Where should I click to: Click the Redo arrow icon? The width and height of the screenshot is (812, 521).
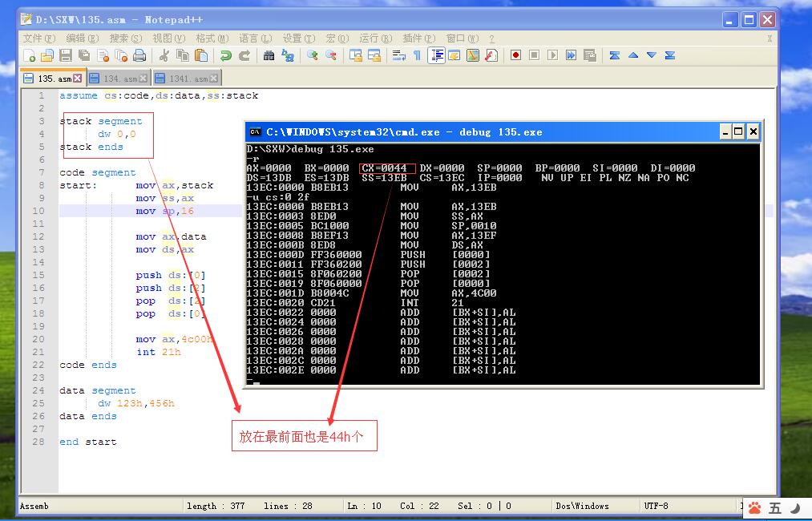click(x=244, y=55)
